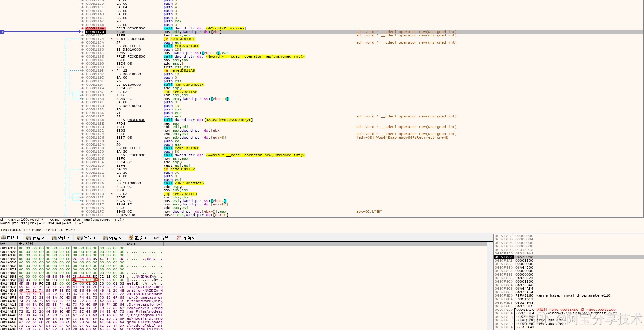Screen dimensions: 644x330
Task: Open the 结构体 struct tab
Action: 185,238
